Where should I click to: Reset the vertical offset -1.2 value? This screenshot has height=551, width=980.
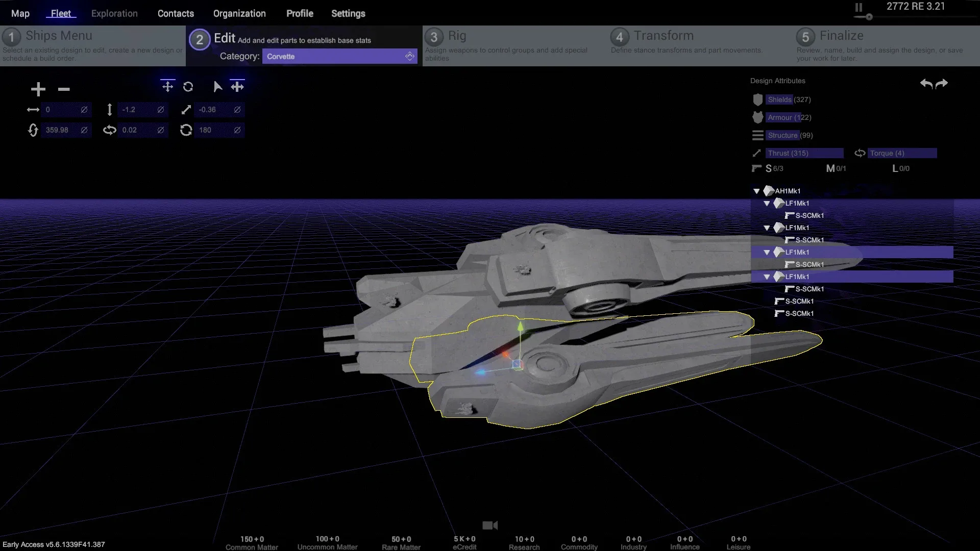(x=161, y=110)
